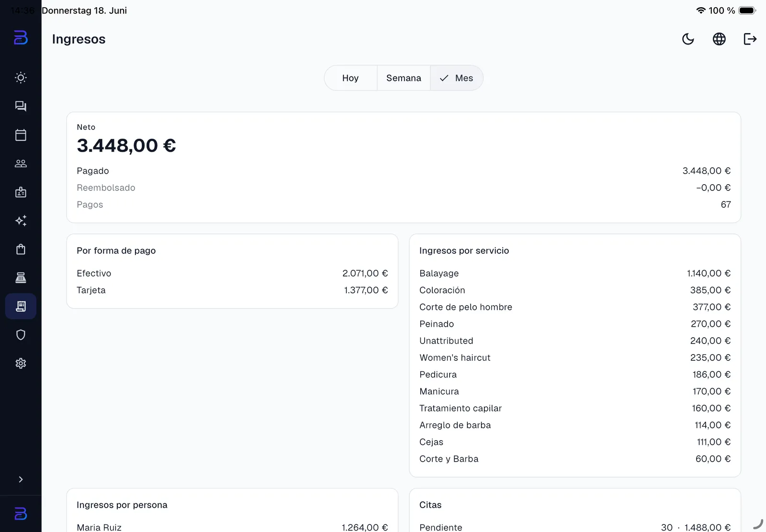This screenshot has width=766, height=532.
Task: Click the Reembolsado row label
Action: click(x=106, y=188)
